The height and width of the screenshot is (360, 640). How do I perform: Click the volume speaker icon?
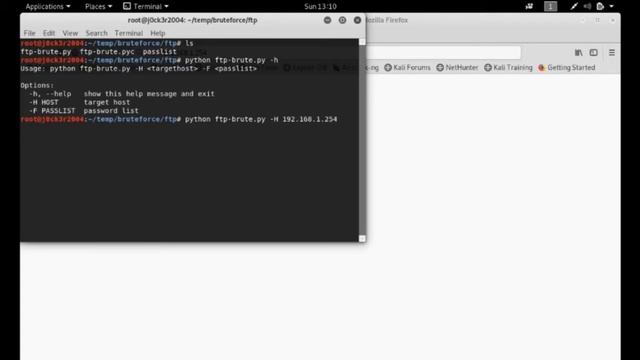(x=587, y=6)
